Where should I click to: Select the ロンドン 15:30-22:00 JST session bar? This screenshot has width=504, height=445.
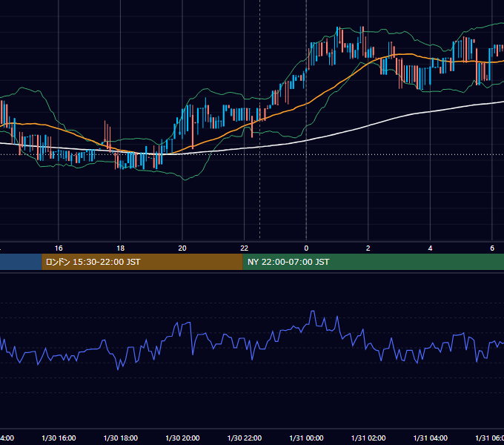point(142,262)
